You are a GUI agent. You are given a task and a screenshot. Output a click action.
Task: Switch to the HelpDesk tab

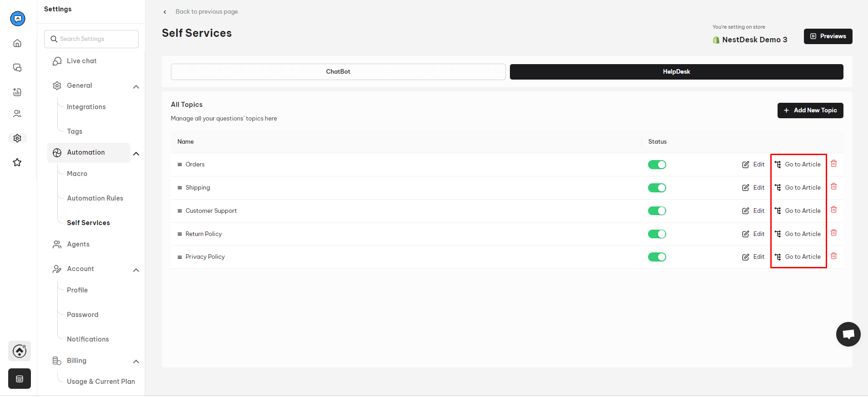click(x=676, y=72)
